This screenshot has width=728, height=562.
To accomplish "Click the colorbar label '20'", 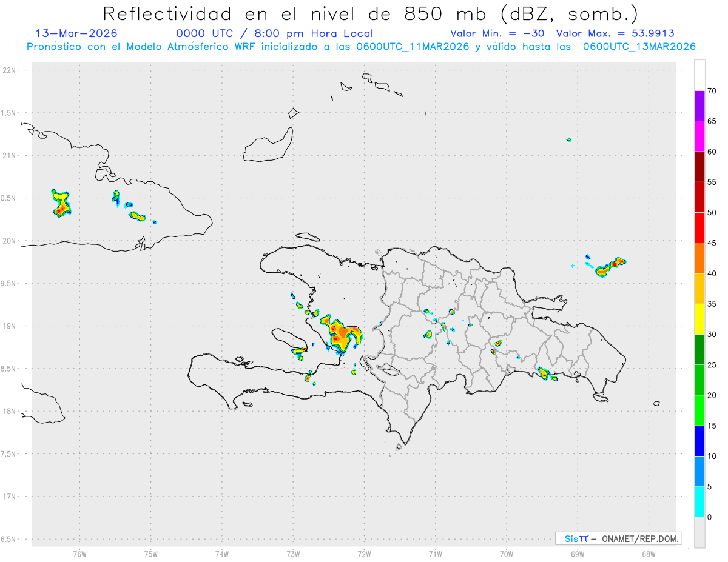I will pyautogui.click(x=712, y=395).
